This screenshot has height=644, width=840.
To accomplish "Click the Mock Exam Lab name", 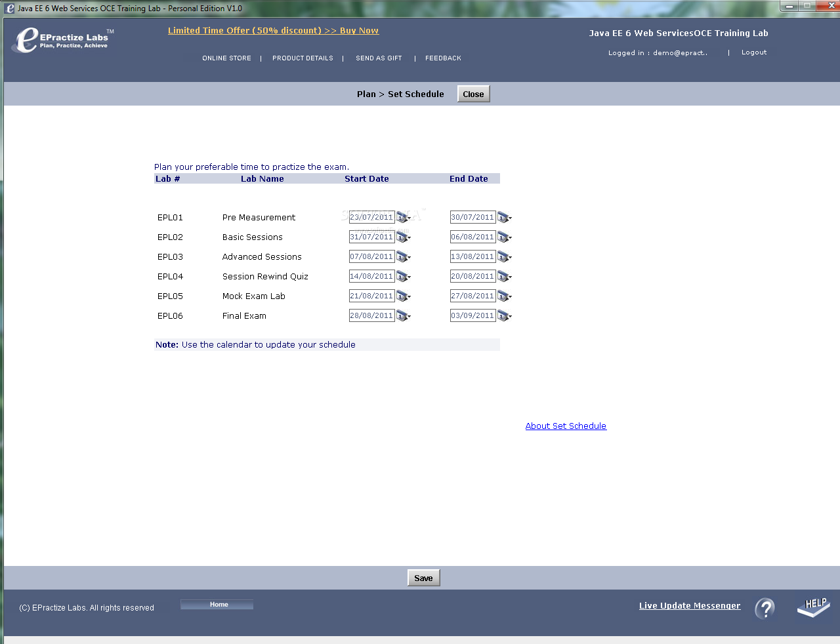I will pyautogui.click(x=253, y=296).
